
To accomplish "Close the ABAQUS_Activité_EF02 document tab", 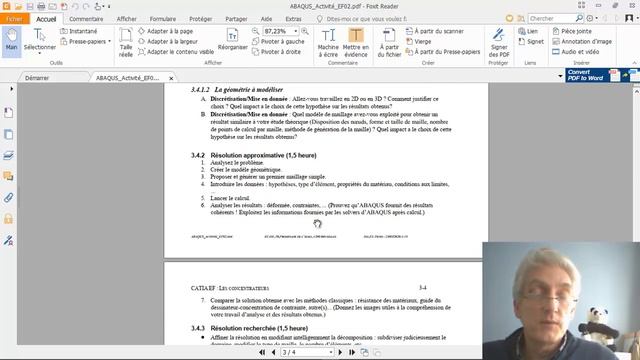I will (x=171, y=78).
